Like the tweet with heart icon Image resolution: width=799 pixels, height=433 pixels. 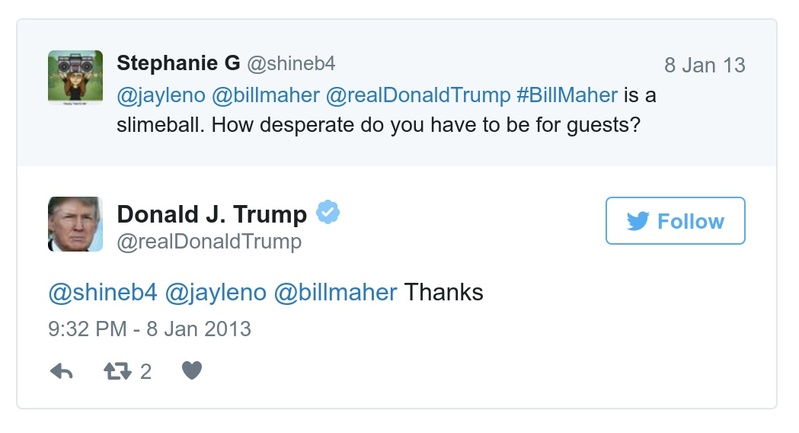click(x=193, y=371)
